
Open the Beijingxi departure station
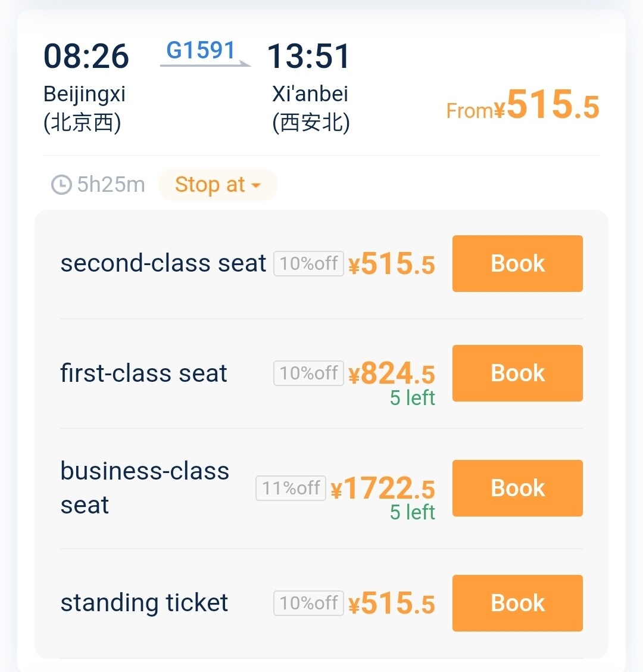tap(84, 108)
